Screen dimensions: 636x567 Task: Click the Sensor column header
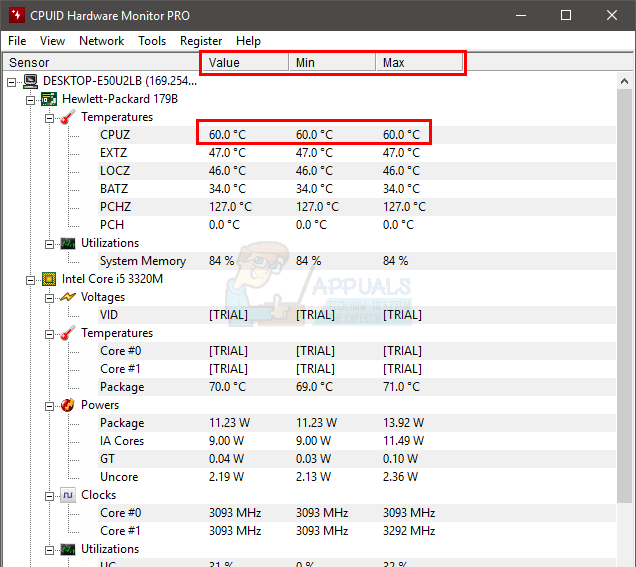(x=101, y=62)
